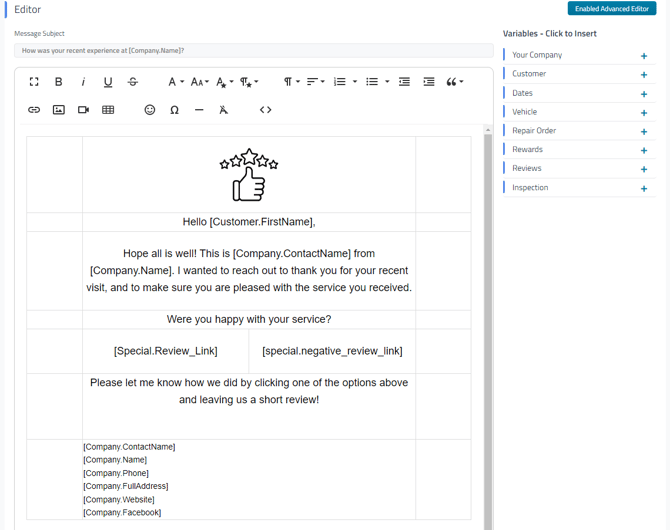The width and height of the screenshot is (670, 530).
Task: Open the font size dropdown
Action: click(x=199, y=82)
